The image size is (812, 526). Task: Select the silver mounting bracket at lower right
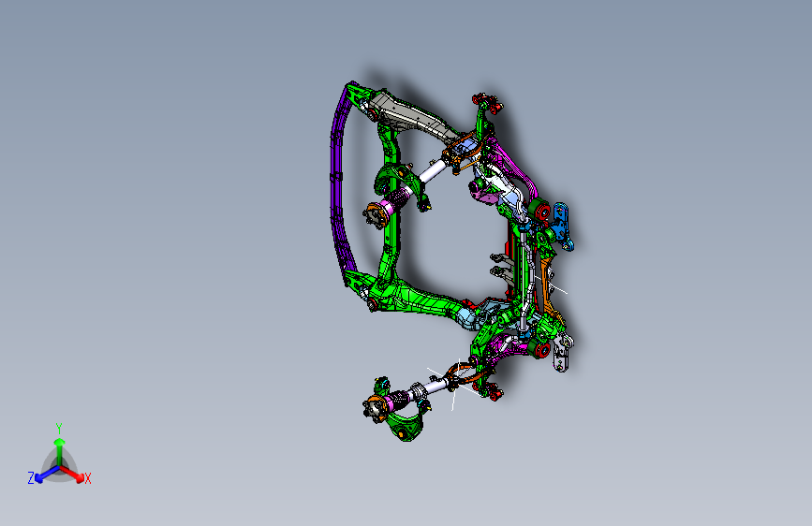(x=562, y=354)
